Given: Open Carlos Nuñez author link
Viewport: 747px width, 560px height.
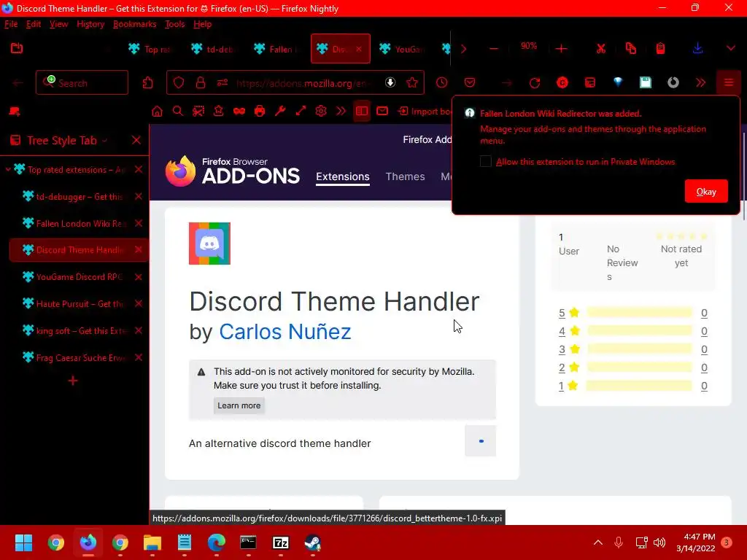Looking at the screenshot, I should coord(285,332).
